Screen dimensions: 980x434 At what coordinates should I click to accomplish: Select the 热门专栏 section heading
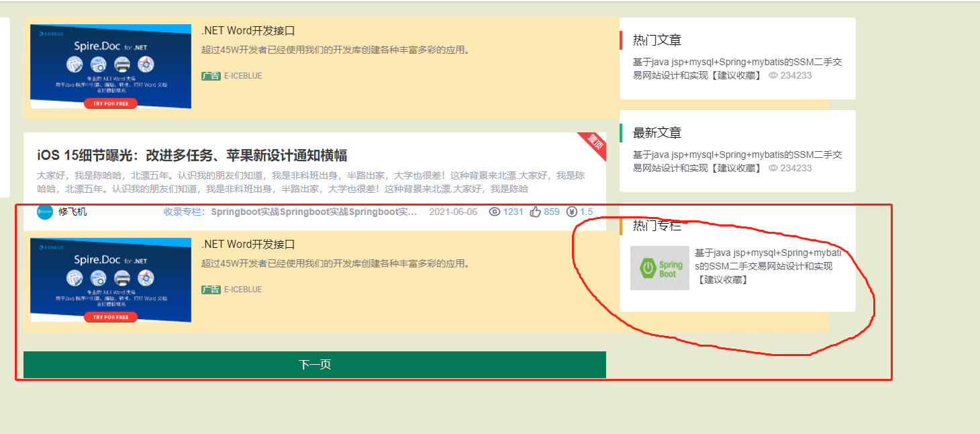coord(656,226)
